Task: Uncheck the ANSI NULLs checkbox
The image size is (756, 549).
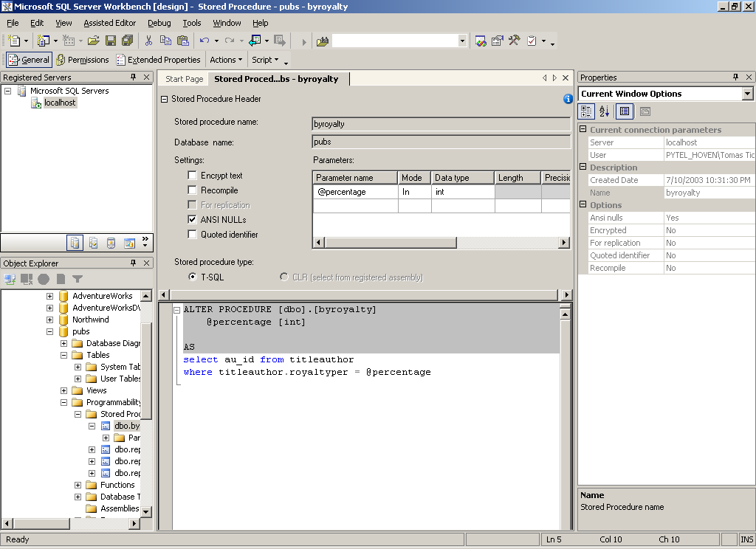Action: (193, 220)
